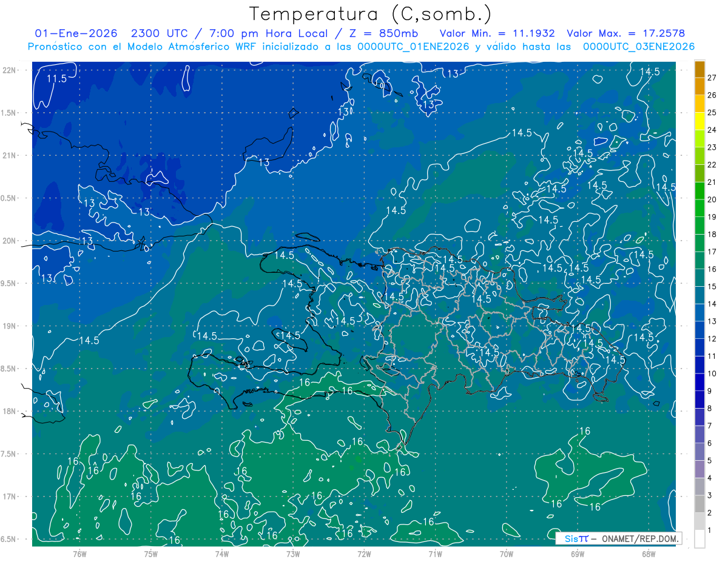
Task: Click longitude label "72W"
Action: [x=364, y=554]
